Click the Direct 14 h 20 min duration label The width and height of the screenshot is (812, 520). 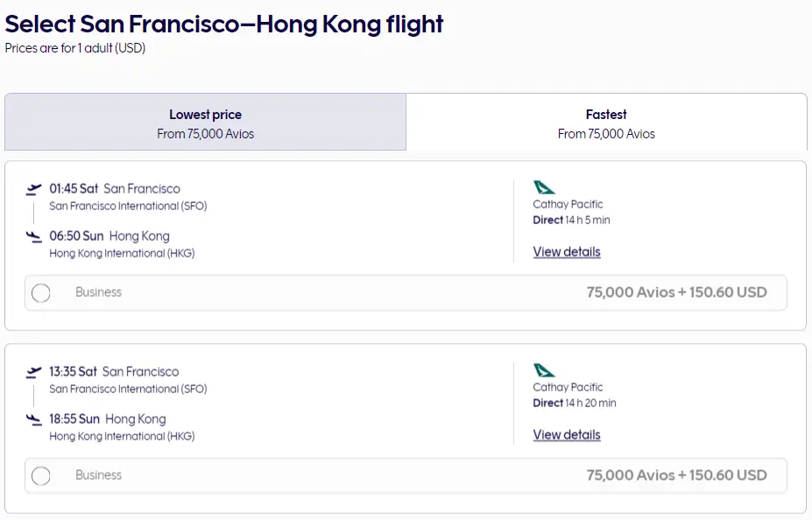coord(574,404)
